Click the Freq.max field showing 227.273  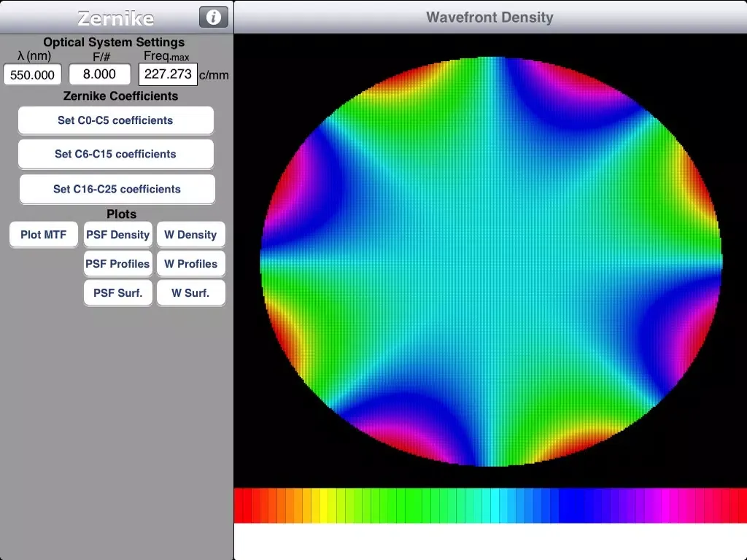point(169,74)
